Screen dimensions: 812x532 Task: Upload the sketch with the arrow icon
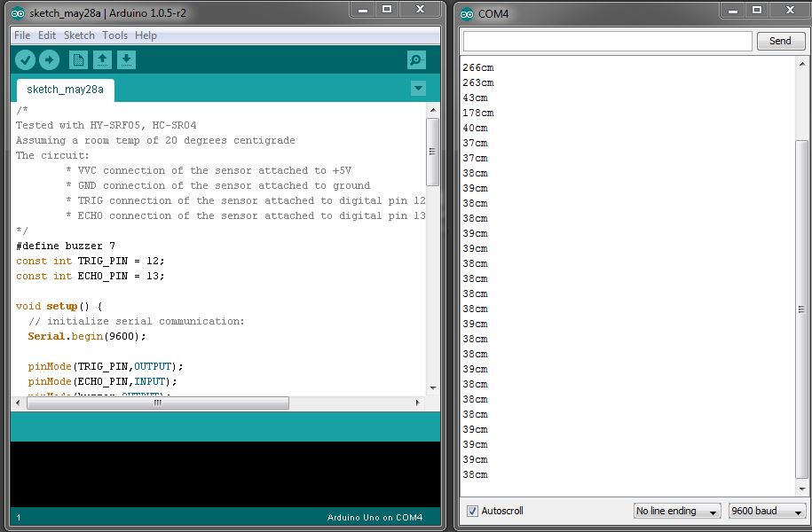point(49,60)
